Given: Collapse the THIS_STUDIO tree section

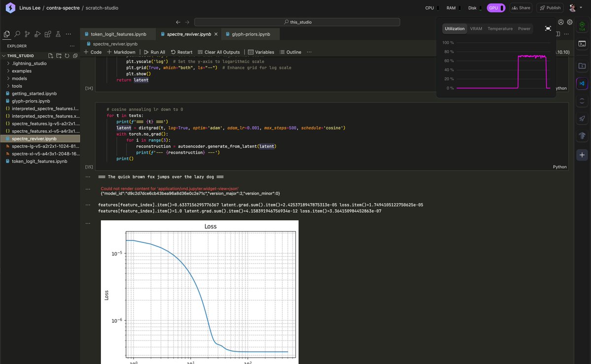Looking at the screenshot, I should tap(21, 56).
